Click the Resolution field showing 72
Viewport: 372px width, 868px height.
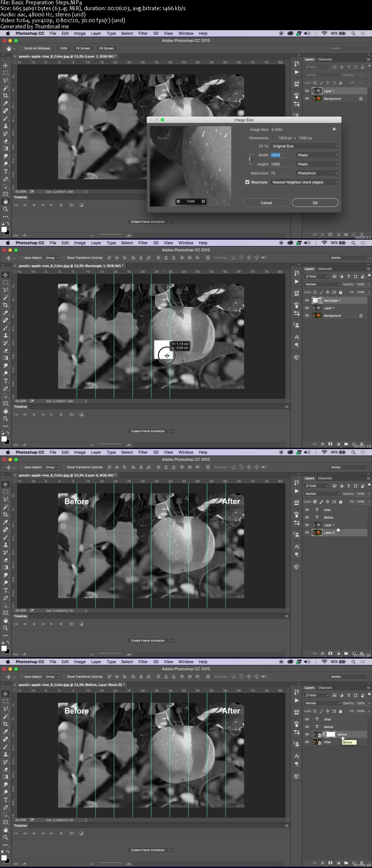click(282, 173)
